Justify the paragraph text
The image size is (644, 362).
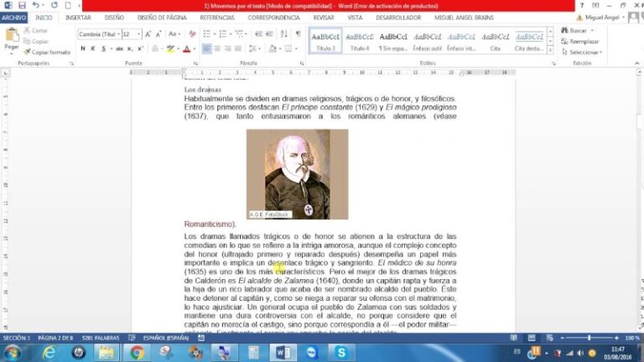[x=238, y=49]
